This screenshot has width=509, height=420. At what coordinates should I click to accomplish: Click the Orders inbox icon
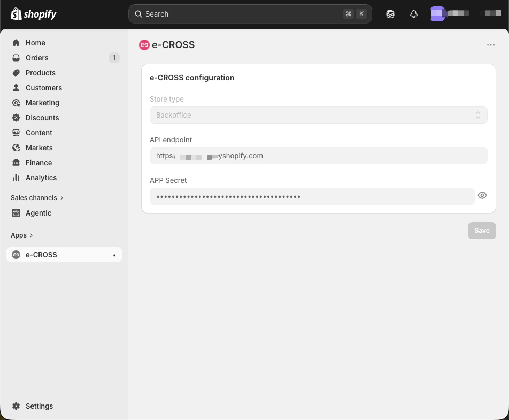point(16,58)
